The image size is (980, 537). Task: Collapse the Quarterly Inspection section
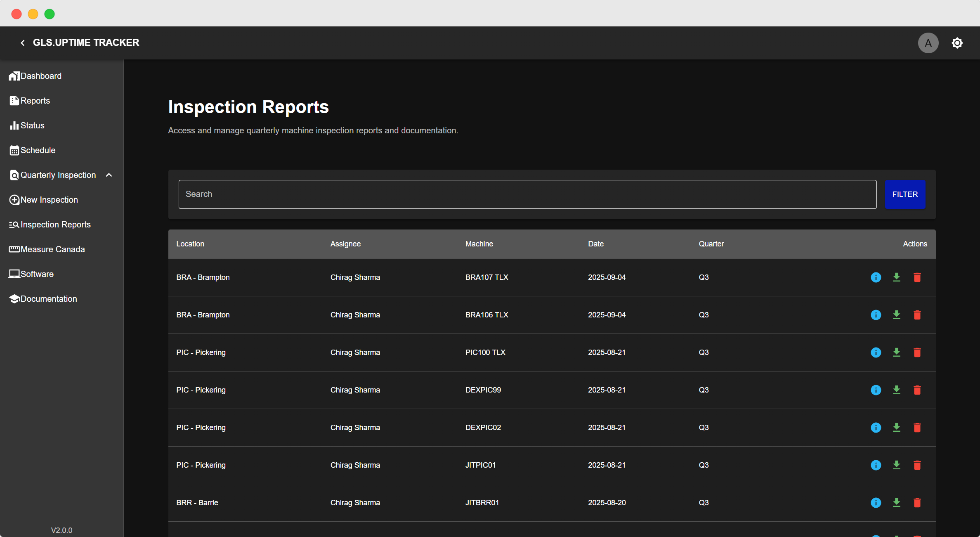click(109, 175)
